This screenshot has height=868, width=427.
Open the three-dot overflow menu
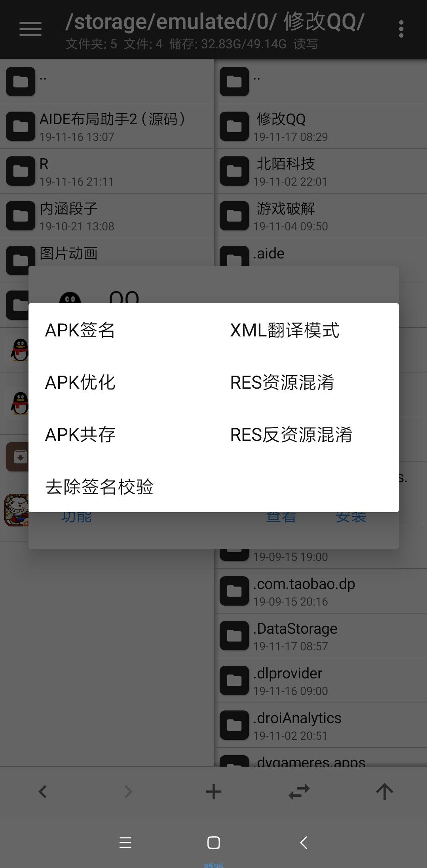pos(401,29)
